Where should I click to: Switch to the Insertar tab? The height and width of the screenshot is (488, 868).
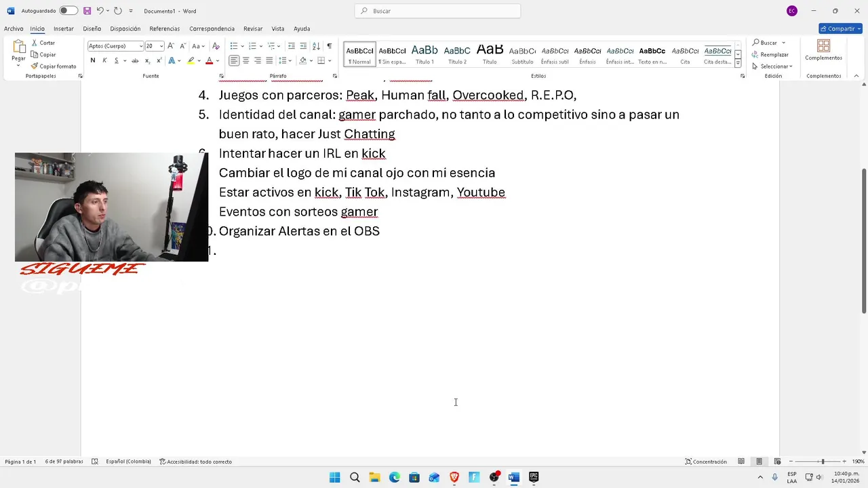[x=64, y=28]
